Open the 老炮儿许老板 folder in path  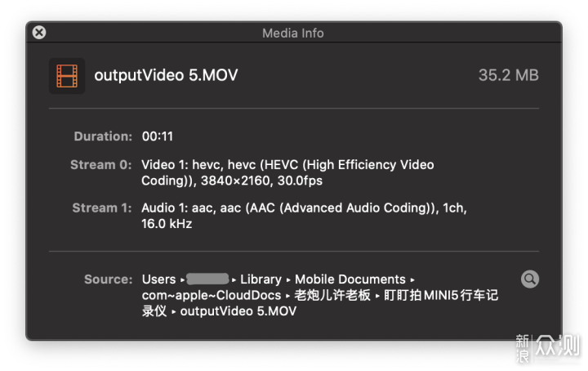tap(332, 295)
